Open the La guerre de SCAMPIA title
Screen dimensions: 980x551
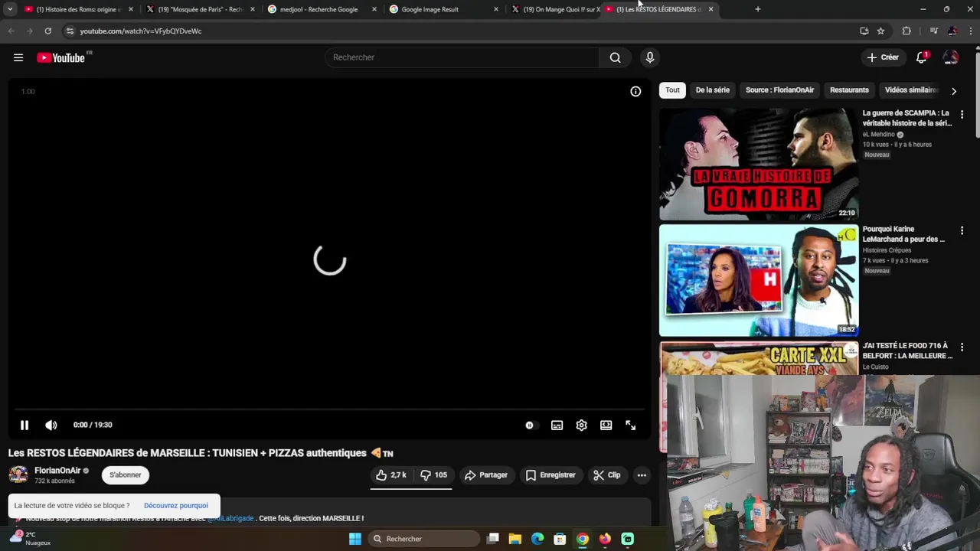pyautogui.click(x=907, y=118)
